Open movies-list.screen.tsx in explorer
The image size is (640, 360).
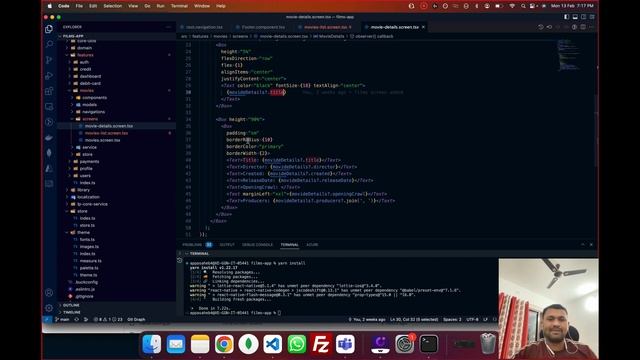[116, 133]
